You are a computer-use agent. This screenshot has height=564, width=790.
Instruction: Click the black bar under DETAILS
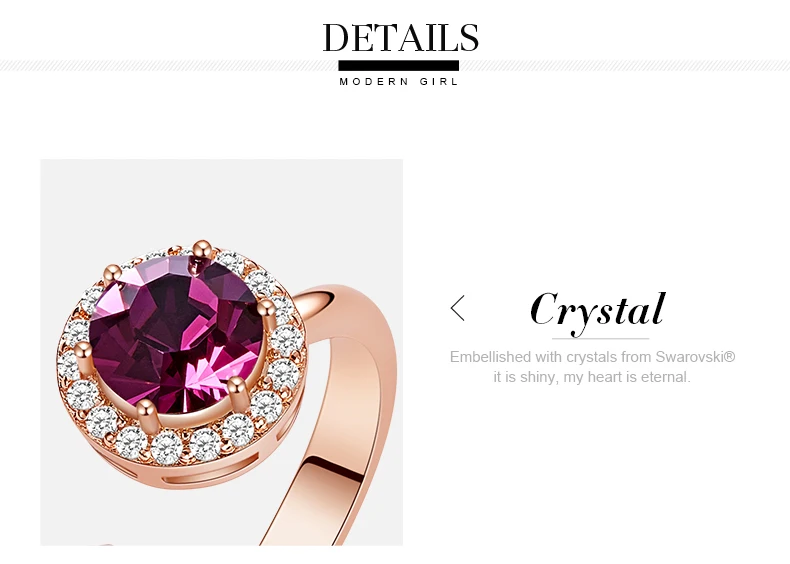(x=399, y=66)
